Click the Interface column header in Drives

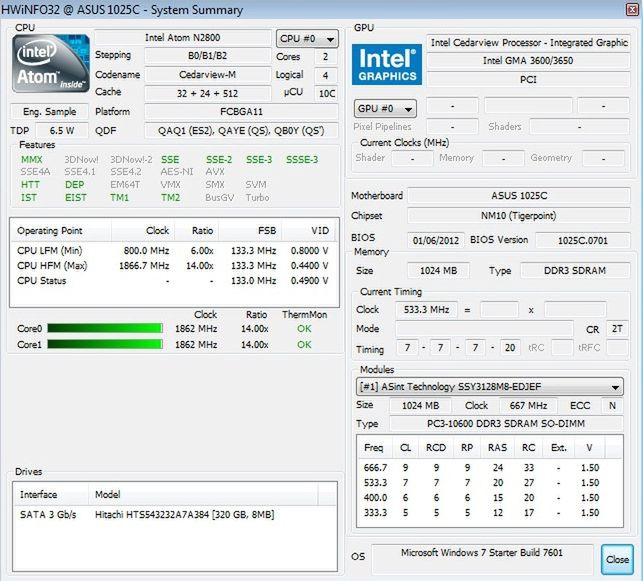[51, 494]
